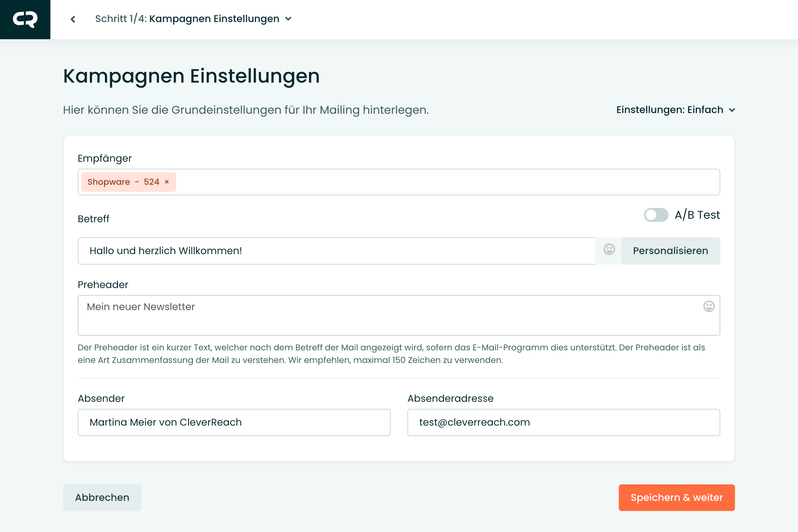The image size is (798, 532).
Task: Open Einstellungen: Einfach dropdown
Action: 669,110
